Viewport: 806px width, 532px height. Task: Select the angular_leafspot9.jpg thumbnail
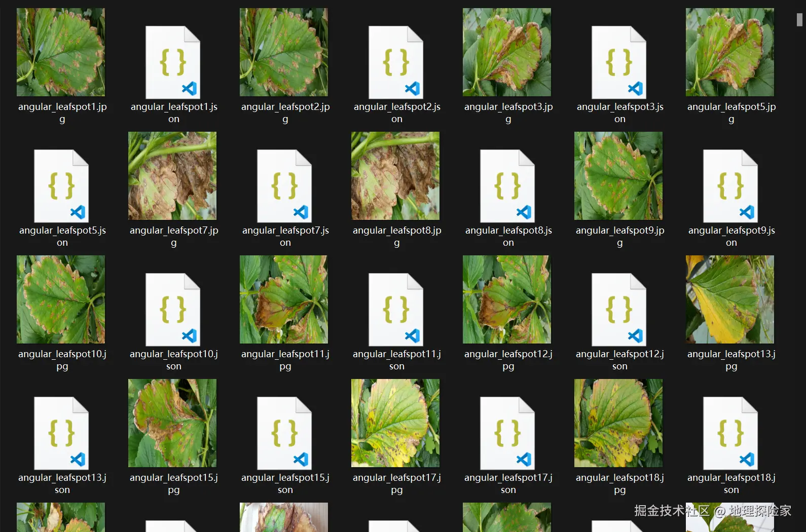618,176
